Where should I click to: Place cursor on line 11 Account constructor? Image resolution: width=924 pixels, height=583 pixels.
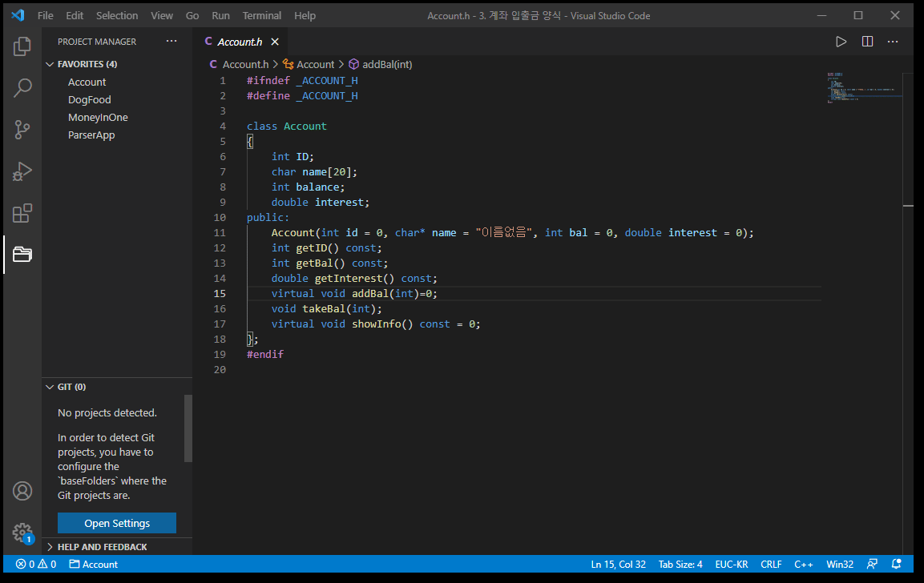512,232
